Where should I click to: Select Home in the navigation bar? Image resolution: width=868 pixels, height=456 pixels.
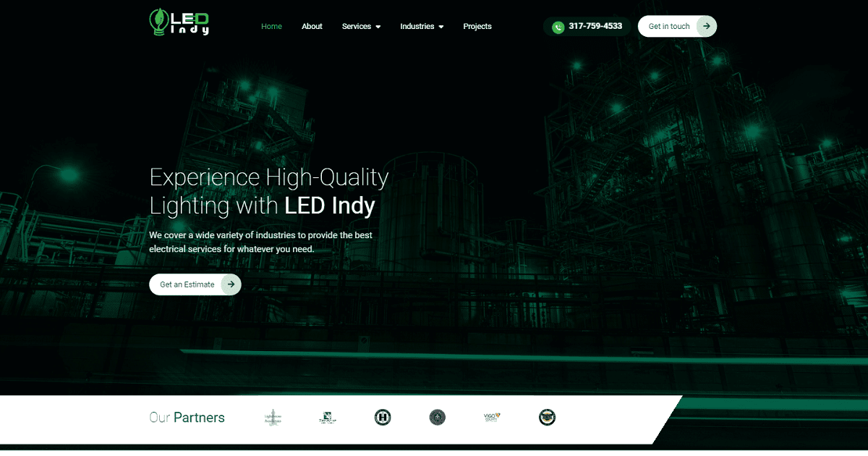[x=271, y=26]
